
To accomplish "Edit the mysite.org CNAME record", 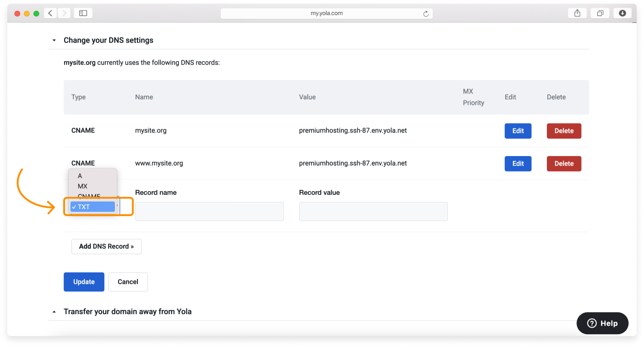I will pyautogui.click(x=518, y=130).
